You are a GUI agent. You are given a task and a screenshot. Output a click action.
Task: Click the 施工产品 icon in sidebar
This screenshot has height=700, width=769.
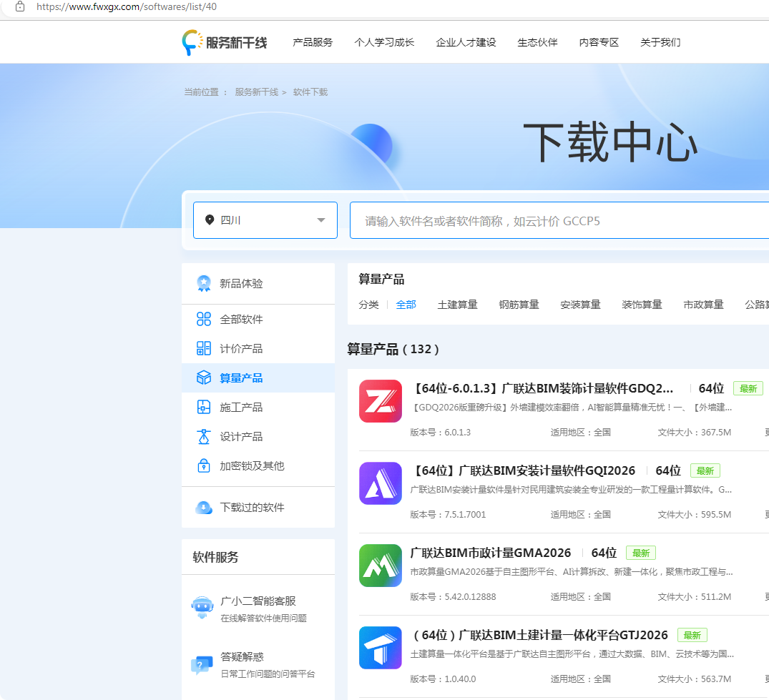204,408
